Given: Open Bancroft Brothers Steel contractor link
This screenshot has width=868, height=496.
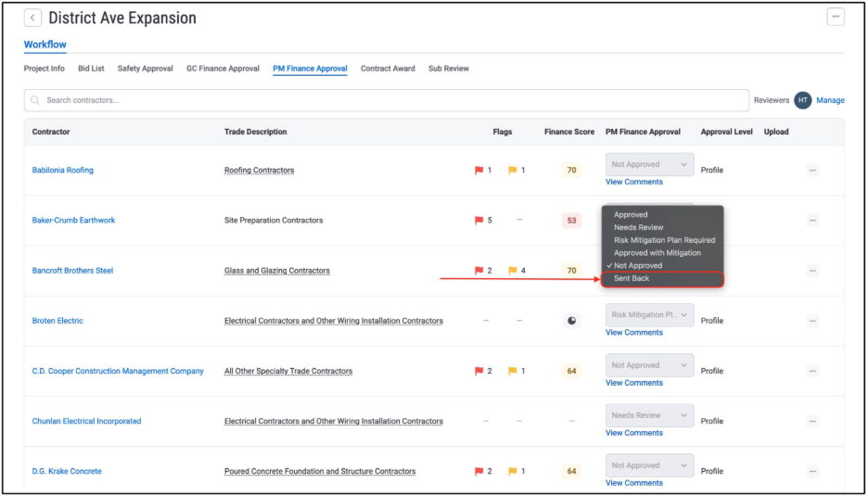Looking at the screenshot, I should tap(72, 271).
